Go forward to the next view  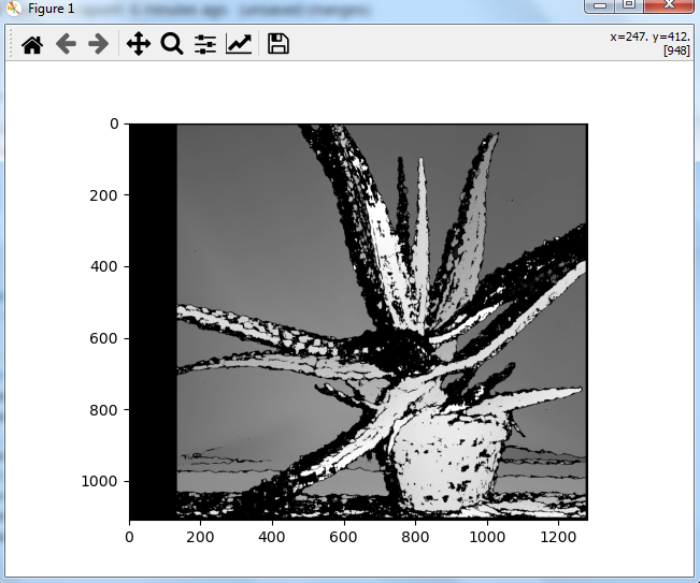click(x=99, y=44)
